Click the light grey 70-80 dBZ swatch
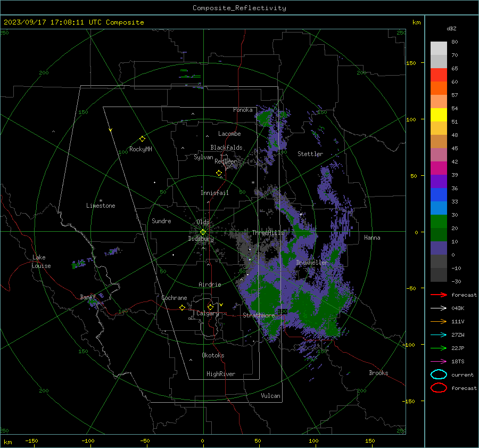The width and height of the screenshot is (479, 448). (439, 48)
